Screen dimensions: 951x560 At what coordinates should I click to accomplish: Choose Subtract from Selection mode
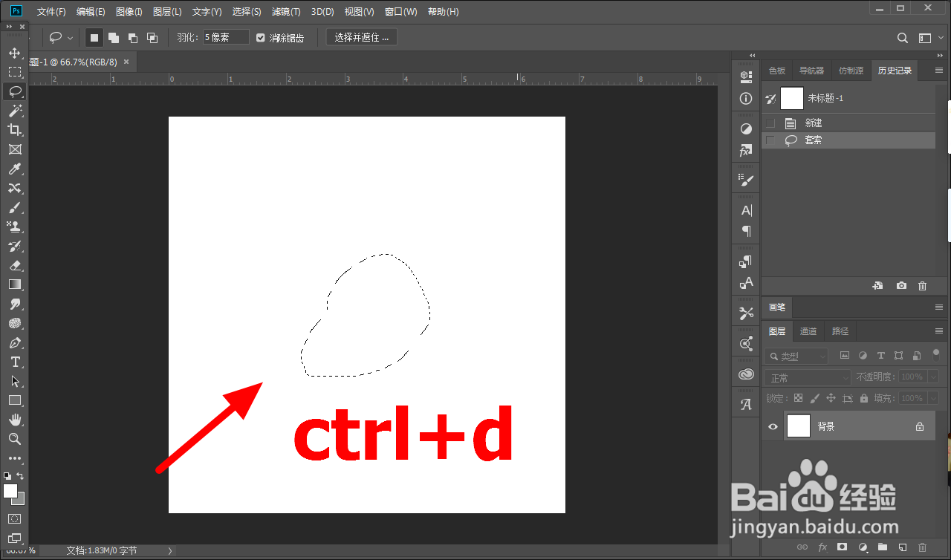point(133,37)
